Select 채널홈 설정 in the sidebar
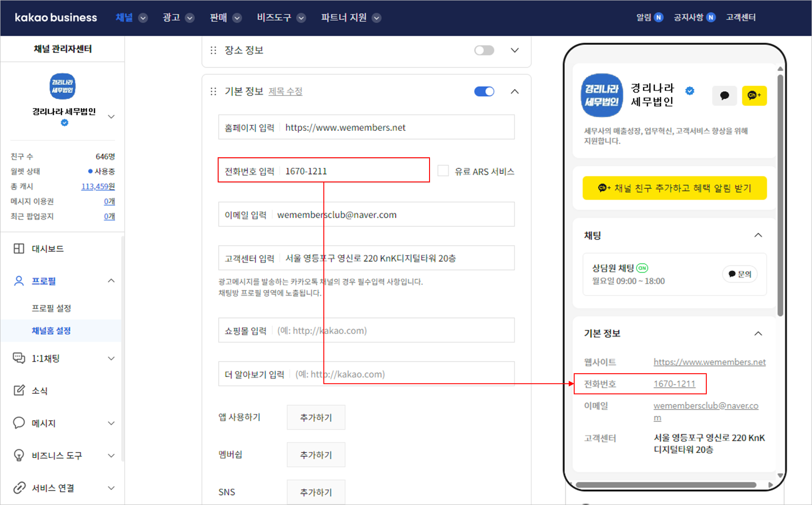Screen dimensions: 812x505 tap(52, 331)
